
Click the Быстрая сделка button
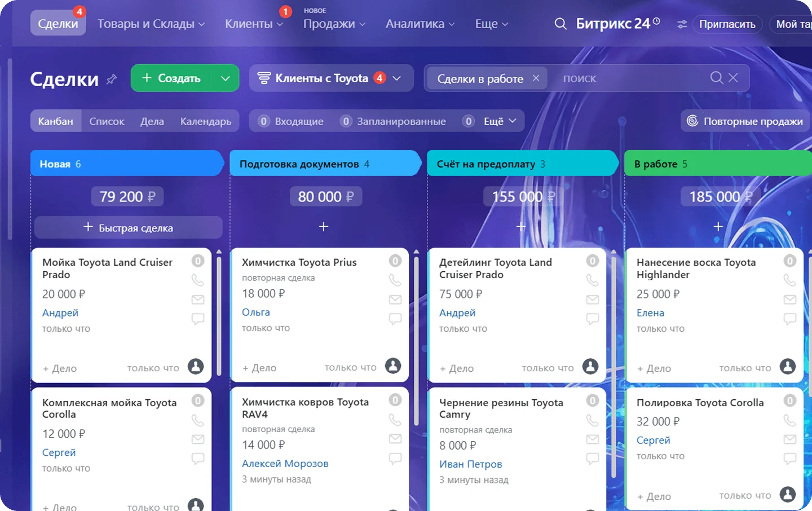129,227
